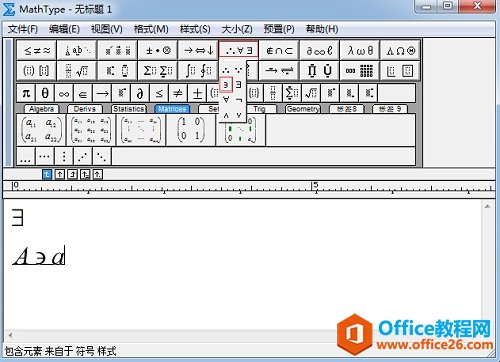This screenshot has height=362, width=500.
Task: Insert the pi symbol from small bar
Action: click(x=26, y=93)
